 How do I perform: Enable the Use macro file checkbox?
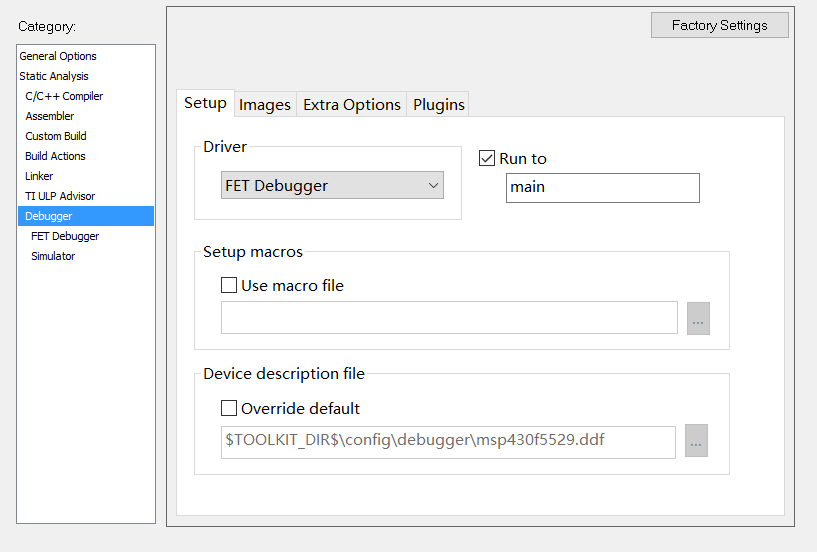[230, 285]
